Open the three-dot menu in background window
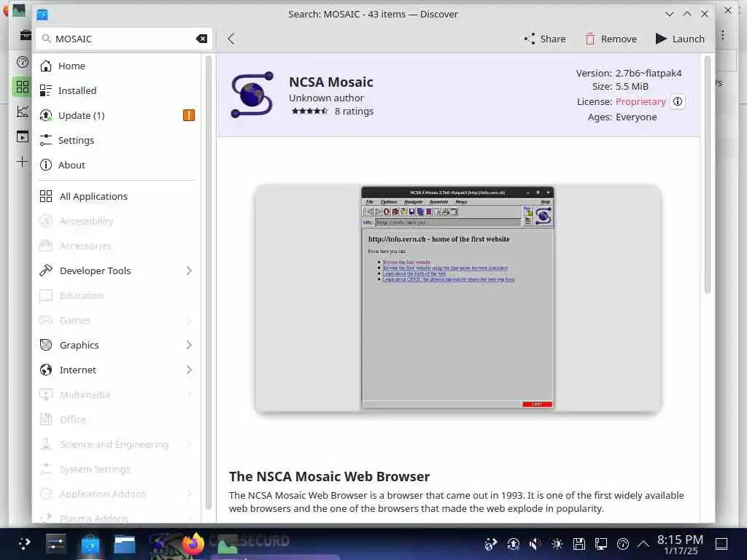Viewport: 747px width, 560px height. (x=723, y=35)
